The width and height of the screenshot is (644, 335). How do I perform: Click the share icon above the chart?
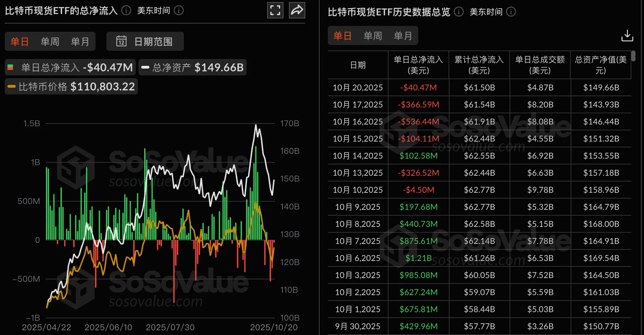(x=296, y=10)
